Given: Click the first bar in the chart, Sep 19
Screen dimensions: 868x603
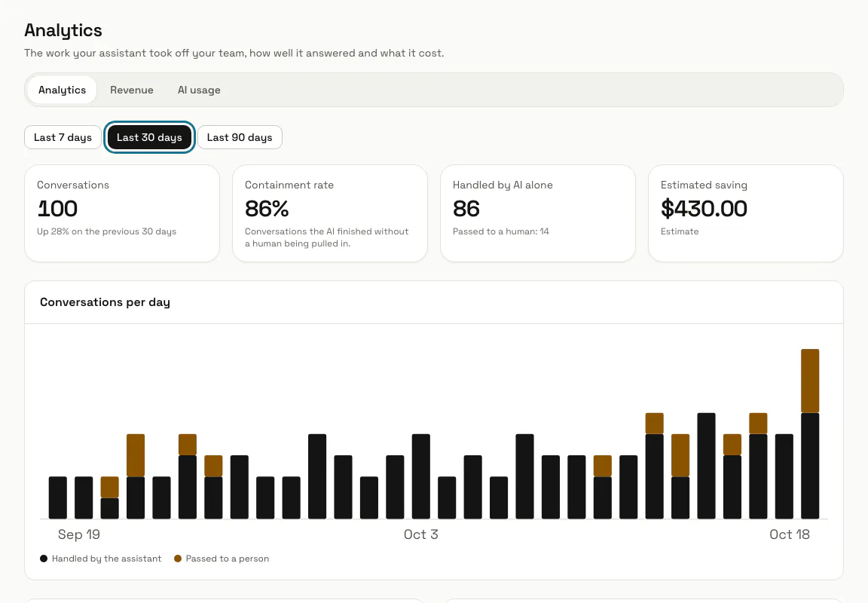Looking at the screenshot, I should click(x=57, y=497).
